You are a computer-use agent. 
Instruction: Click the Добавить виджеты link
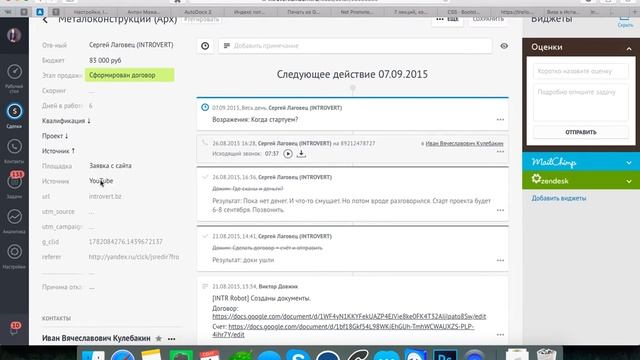[559, 198]
